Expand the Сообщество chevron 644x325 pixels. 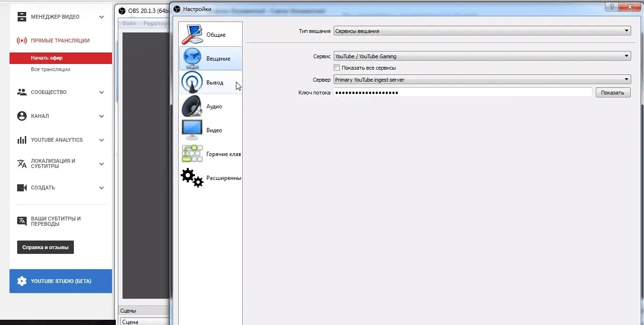tap(102, 93)
